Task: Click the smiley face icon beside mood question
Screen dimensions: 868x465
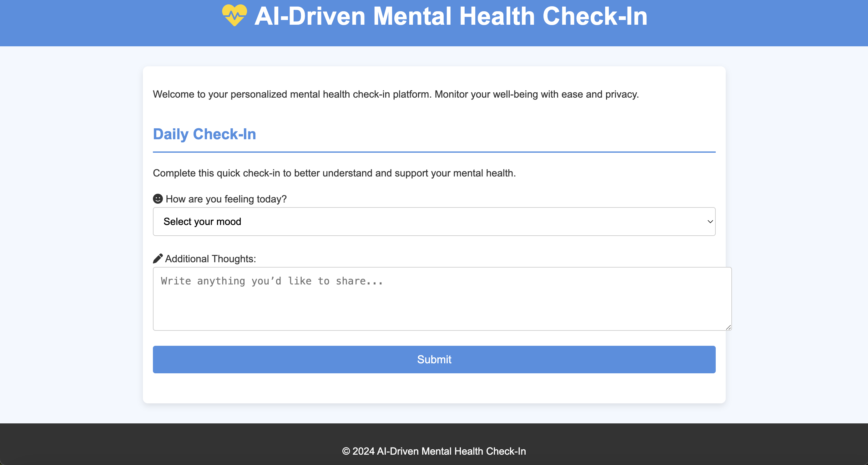Action: coord(158,199)
